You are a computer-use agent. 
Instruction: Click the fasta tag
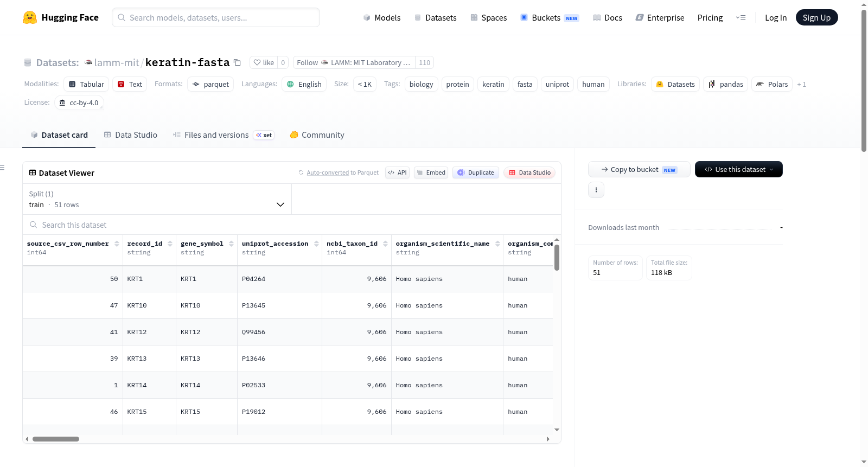525,84
